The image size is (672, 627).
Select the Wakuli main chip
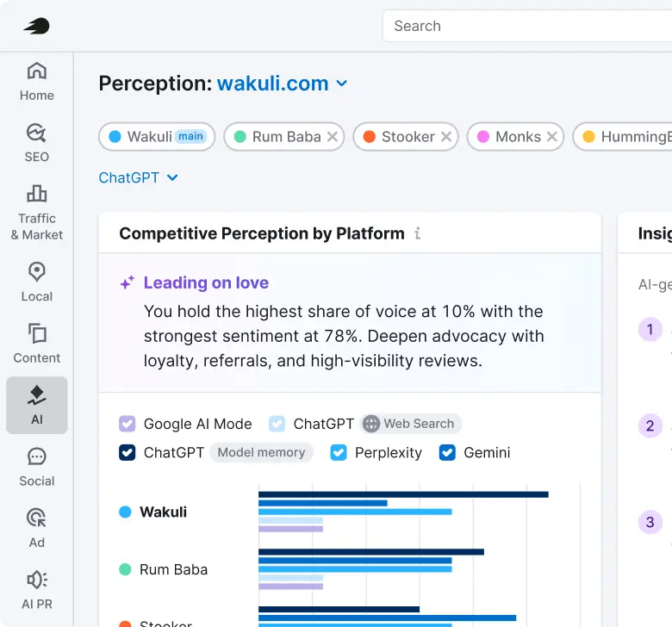pyautogui.click(x=157, y=137)
